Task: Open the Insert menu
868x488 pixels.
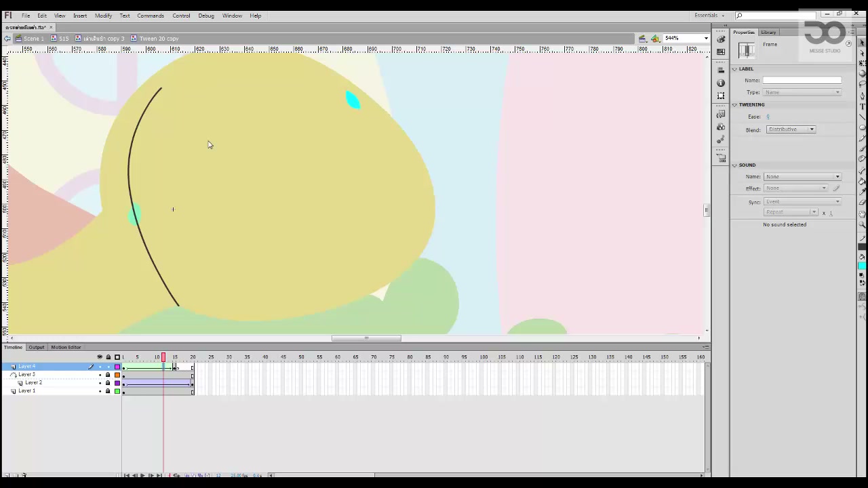Action: [80, 16]
